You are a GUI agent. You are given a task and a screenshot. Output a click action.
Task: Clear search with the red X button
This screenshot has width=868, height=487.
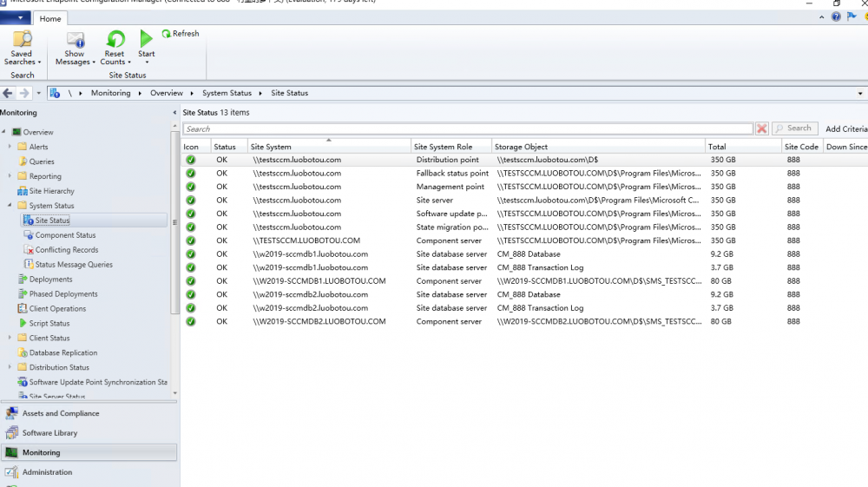pyautogui.click(x=762, y=128)
